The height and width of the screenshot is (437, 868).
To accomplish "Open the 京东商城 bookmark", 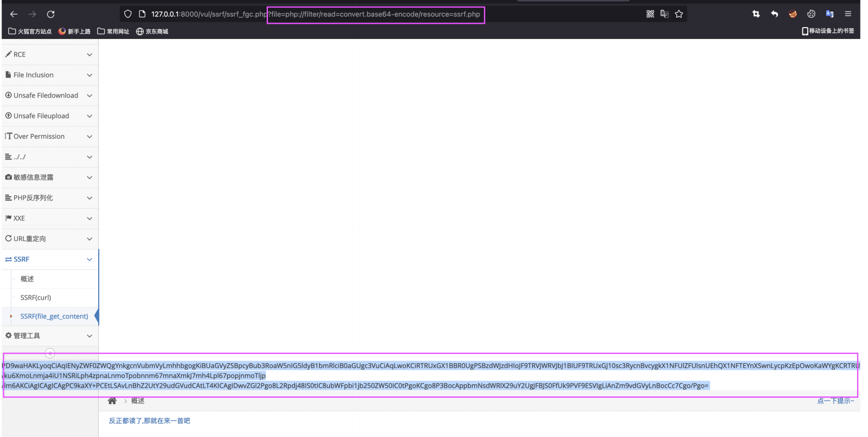I will click(152, 31).
